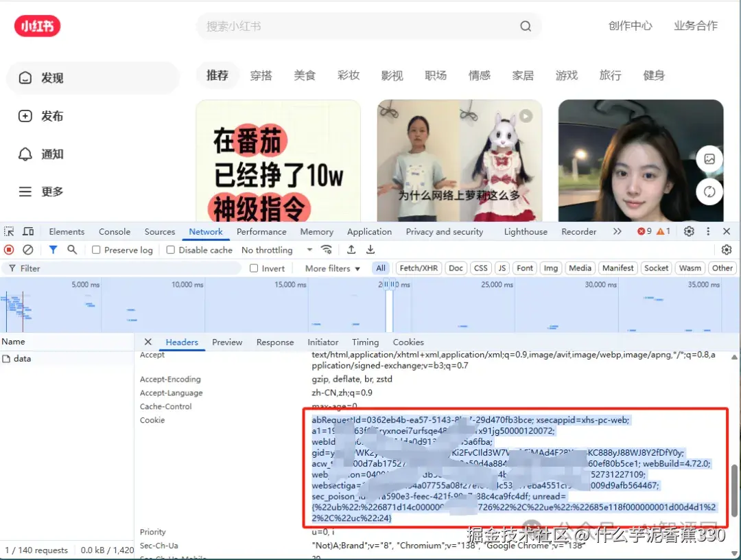Image resolution: width=741 pixels, height=560 pixels.
Task: Switch to the Console panel
Action: tap(114, 231)
